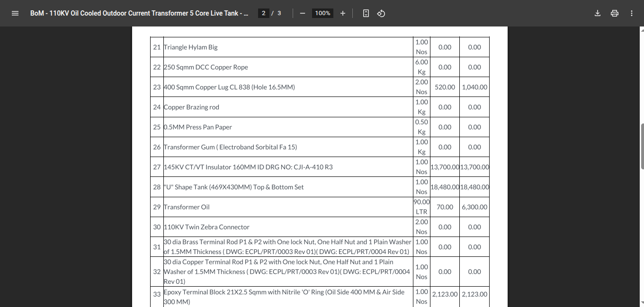Toggle the sidebar with the hamburger menu icon

15,13
